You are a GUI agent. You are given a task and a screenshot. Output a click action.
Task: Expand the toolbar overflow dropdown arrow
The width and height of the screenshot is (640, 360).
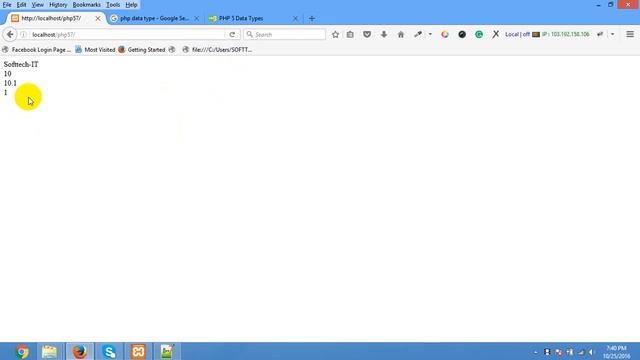tap(613, 34)
